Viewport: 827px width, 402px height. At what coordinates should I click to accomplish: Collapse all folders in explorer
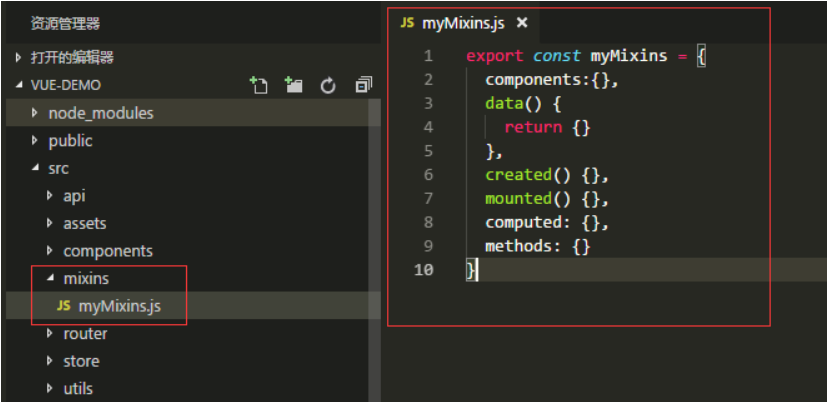pos(363,86)
